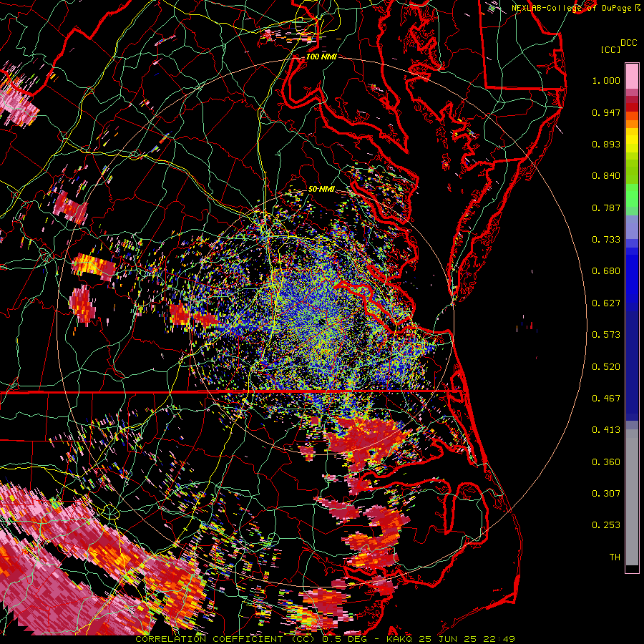644x644 pixels.
Task: Click the TH threshold legend label
Action: [x=615, y=557]
